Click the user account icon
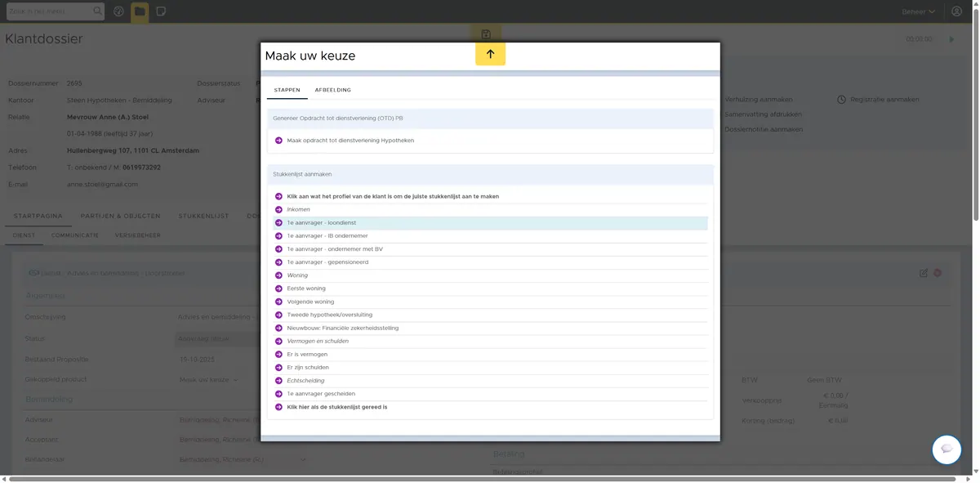The height and width of the screenshot is (483, 980). [956, 11]
